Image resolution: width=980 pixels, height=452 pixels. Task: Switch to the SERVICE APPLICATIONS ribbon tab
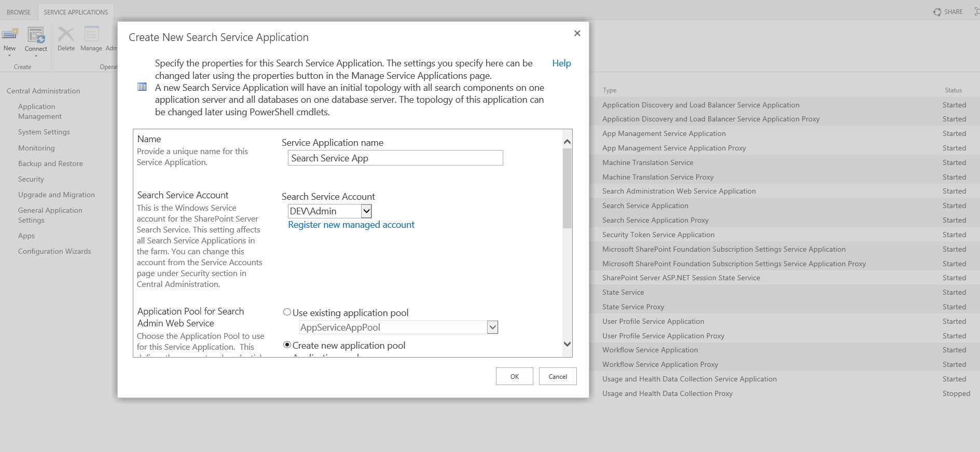pyautogui.click(x=76, y=12)
